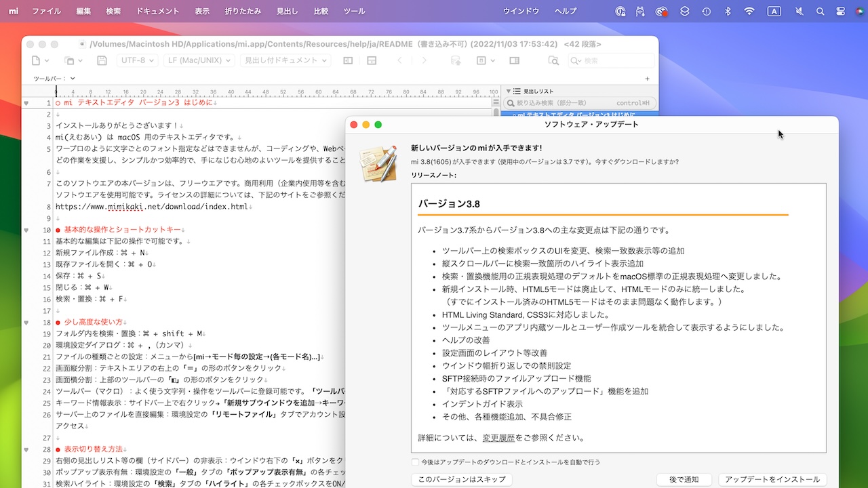Click the remote file upload icon

[456, 60]
